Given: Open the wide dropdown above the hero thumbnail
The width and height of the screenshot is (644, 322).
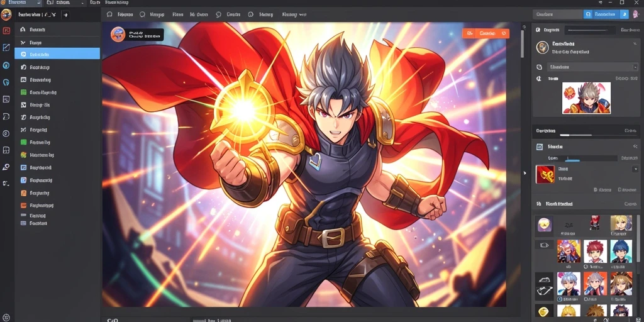Looking at the screenshot, I should click(592, 67).
